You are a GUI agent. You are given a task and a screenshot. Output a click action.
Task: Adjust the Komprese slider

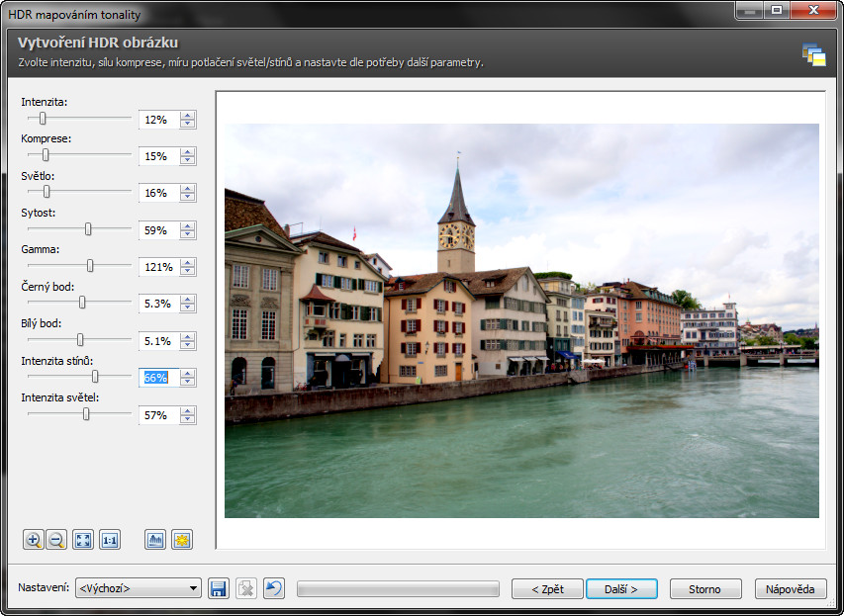[46, 155]
